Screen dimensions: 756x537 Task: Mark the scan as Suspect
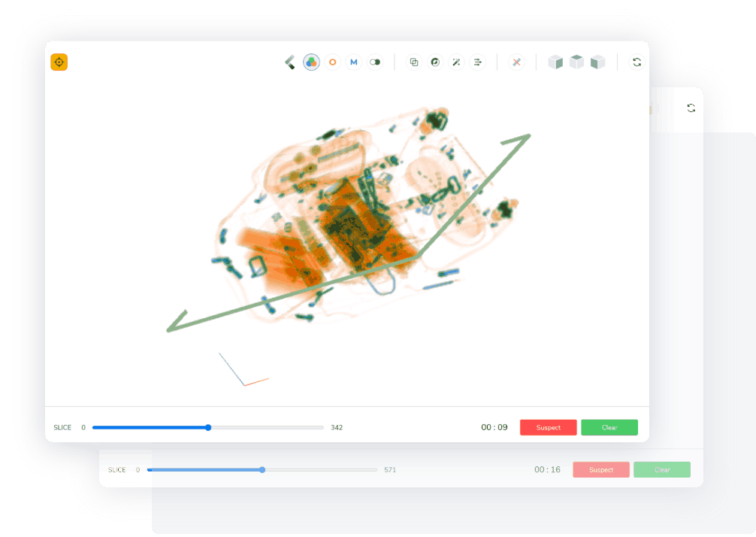548,427
